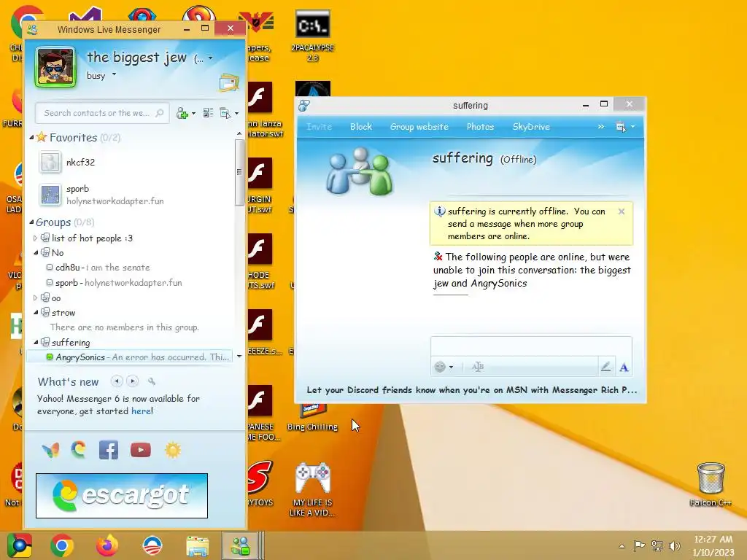Screen dimensions: 747x560
Task: Select AngrySonics contact in suffering group
Action: (130, 357)
